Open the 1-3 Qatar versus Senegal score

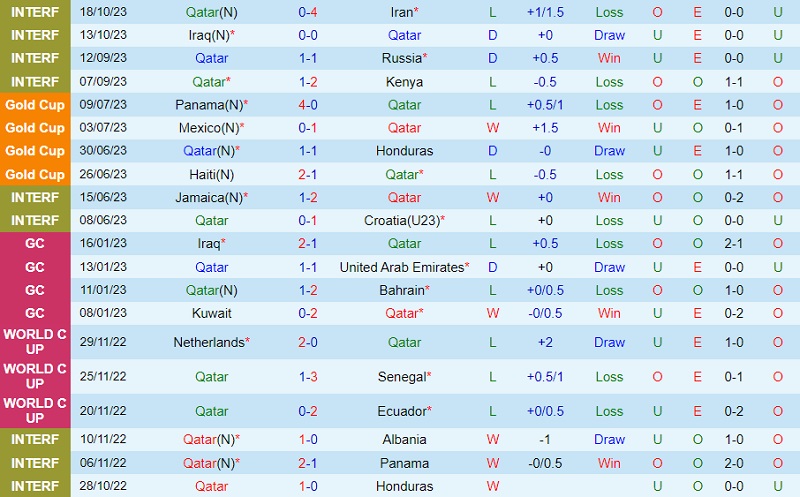click(308, 377)
